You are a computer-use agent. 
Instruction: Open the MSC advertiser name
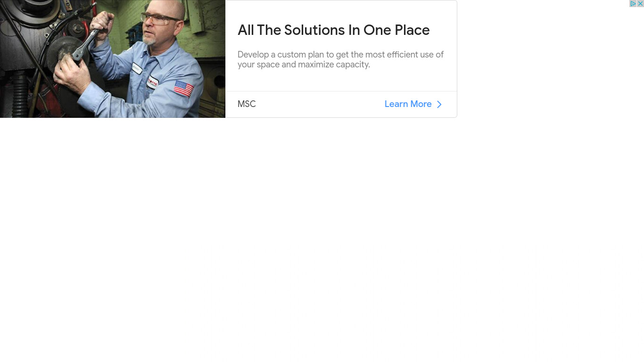(247, 104)
